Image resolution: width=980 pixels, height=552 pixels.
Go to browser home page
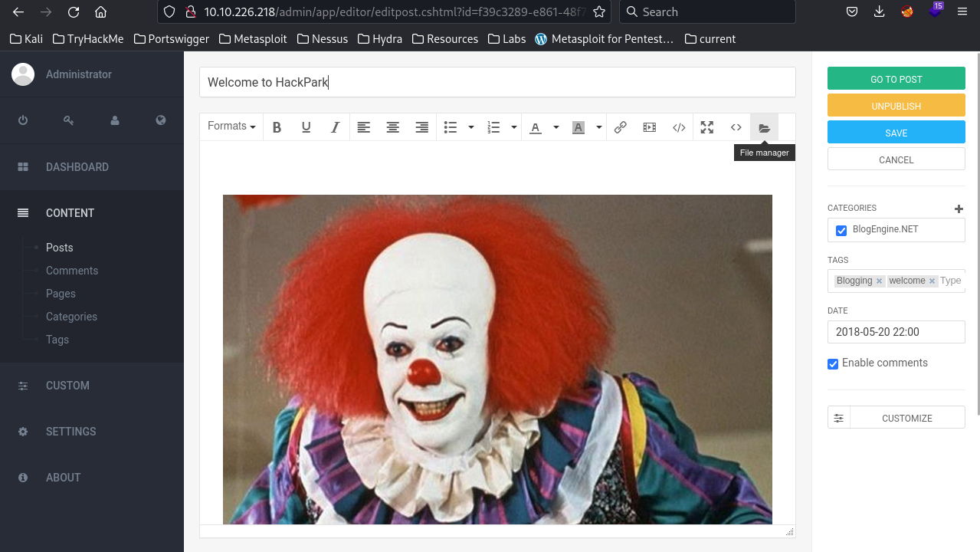point(100,12)
